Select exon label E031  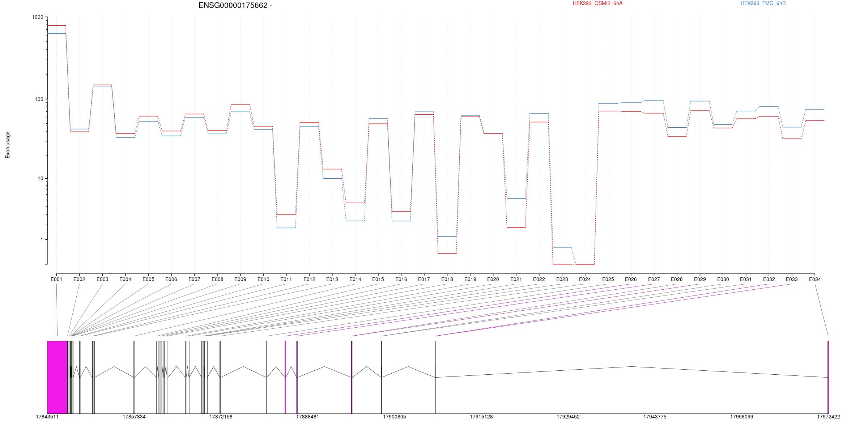click(746, 279)
